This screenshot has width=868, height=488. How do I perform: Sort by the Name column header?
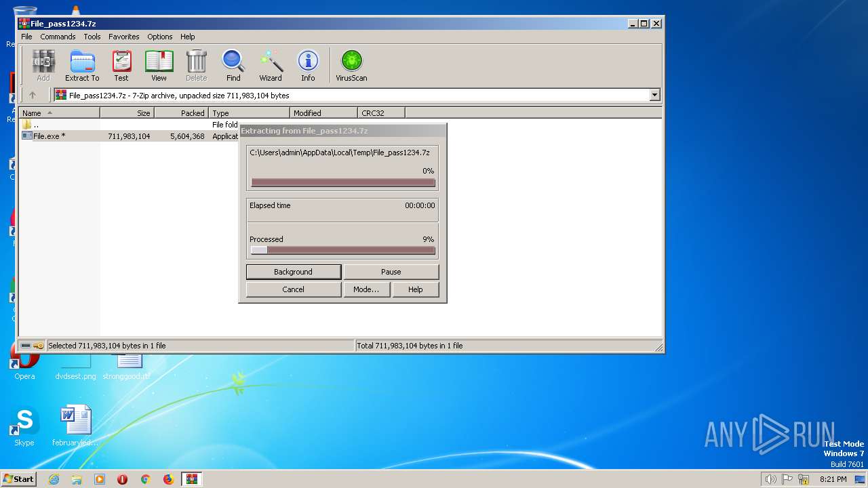[x=60, y=113]
